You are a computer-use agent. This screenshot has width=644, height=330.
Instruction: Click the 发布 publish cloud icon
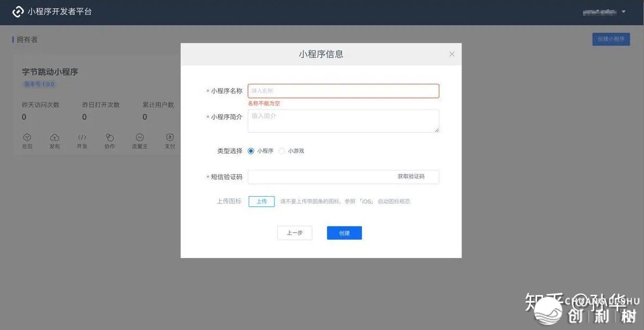[x=55, y=138]
